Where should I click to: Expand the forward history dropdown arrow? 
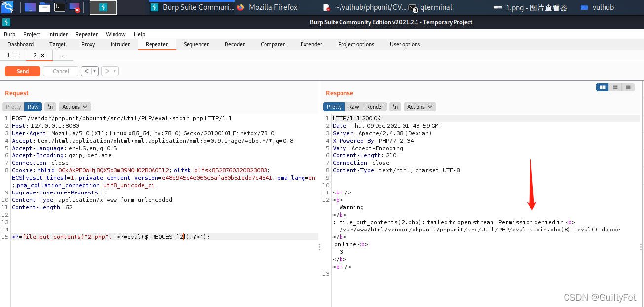pos(115,71)
